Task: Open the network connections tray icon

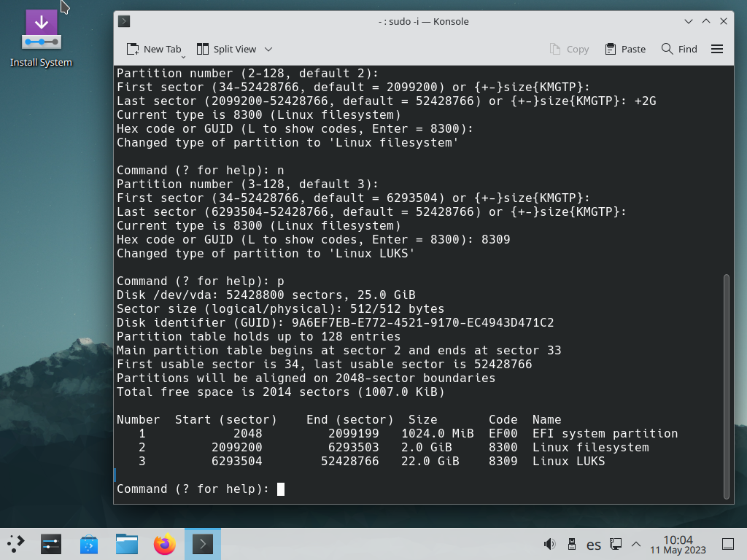Action: [616, 544]
